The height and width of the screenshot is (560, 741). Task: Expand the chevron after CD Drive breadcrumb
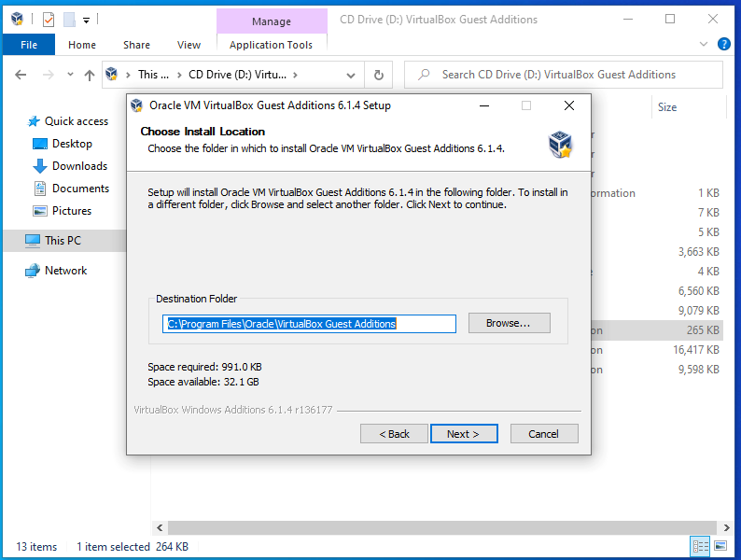(295, 75)
